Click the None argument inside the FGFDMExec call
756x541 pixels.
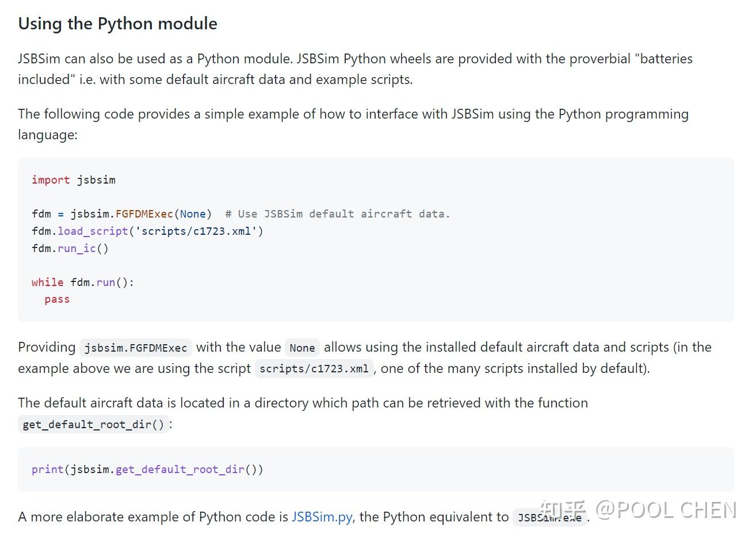[x=193, y=214]
